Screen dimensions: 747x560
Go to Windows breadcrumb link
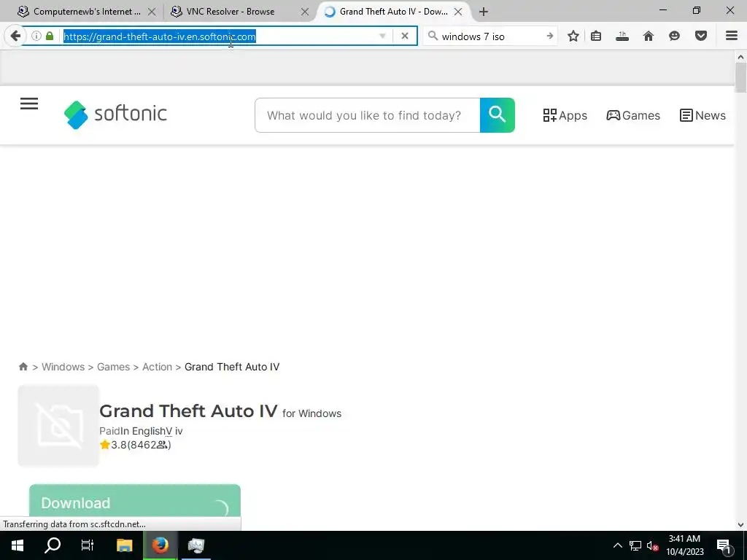(x=63, y=367)
